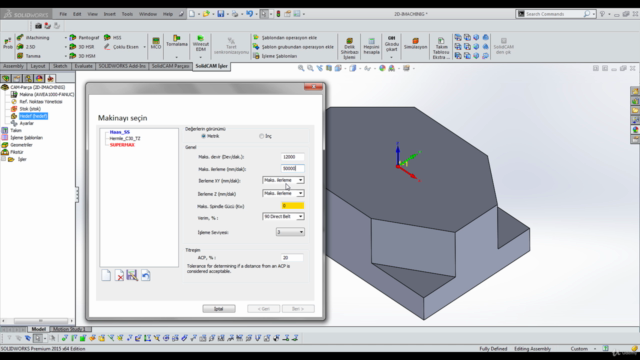Viewport: 640px width, 360px height.
Task: Select SUPERMAX in the machine list
Action: [122, 145]
